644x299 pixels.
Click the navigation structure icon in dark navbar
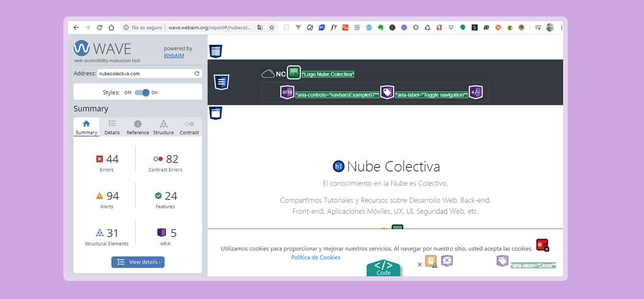point(222,82)
